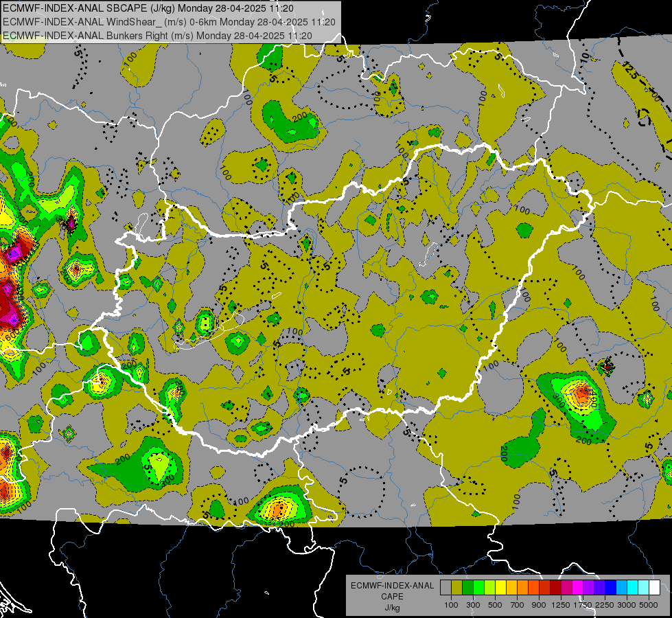Click the white legend swatch
This screenshot has width=672, height=618.
tap(655, 587)
